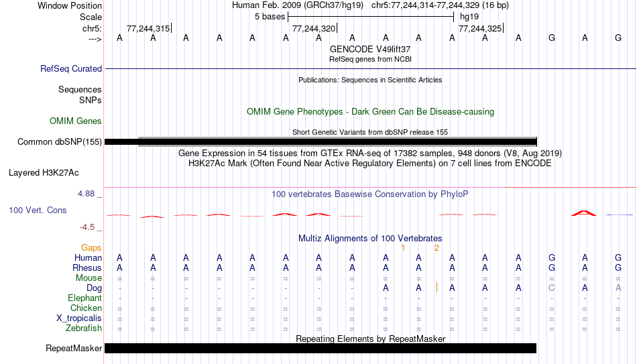
Task: Click Publications: Sequences in Scientific Articles title
Action: 370,80
